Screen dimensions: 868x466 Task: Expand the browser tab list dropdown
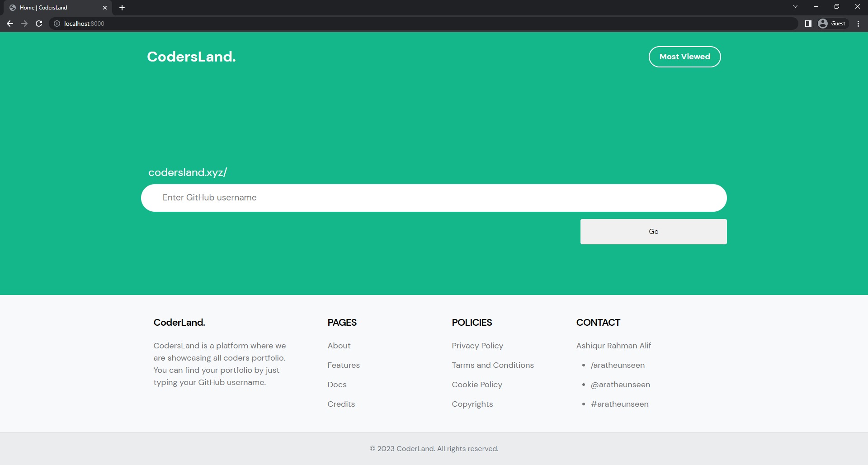pyautogui.click(x=795, y=6)
